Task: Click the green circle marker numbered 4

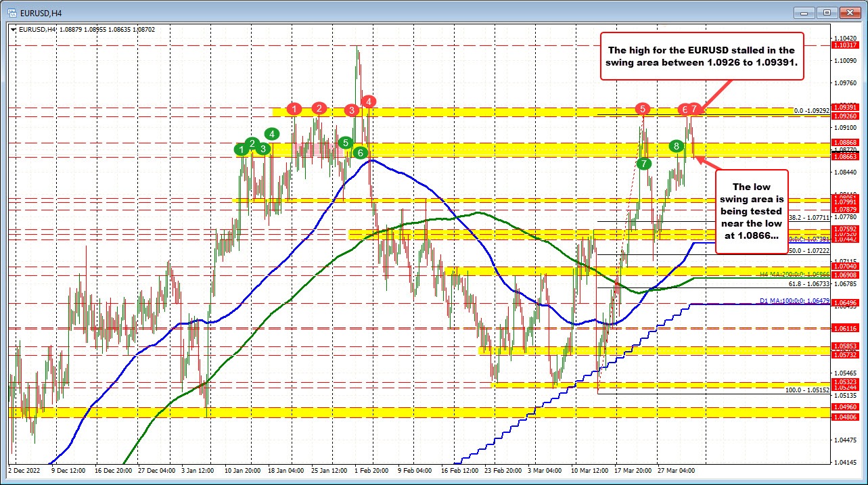Action: tap(272, 134)
